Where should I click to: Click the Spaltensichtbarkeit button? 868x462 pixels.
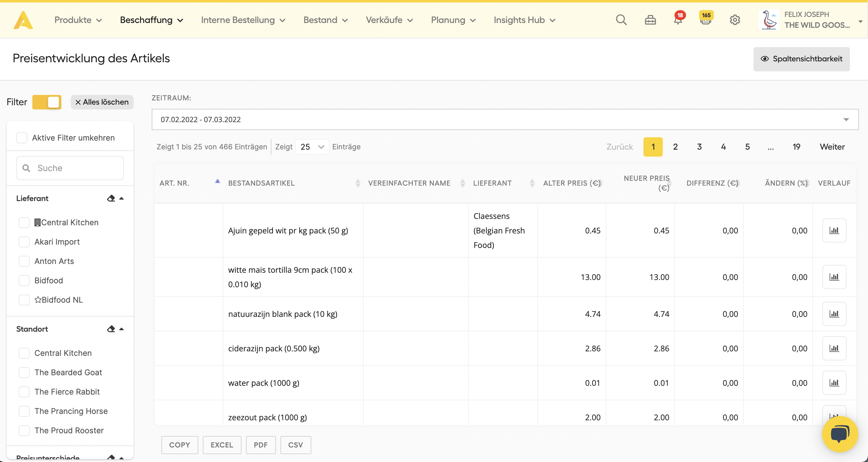801,59
